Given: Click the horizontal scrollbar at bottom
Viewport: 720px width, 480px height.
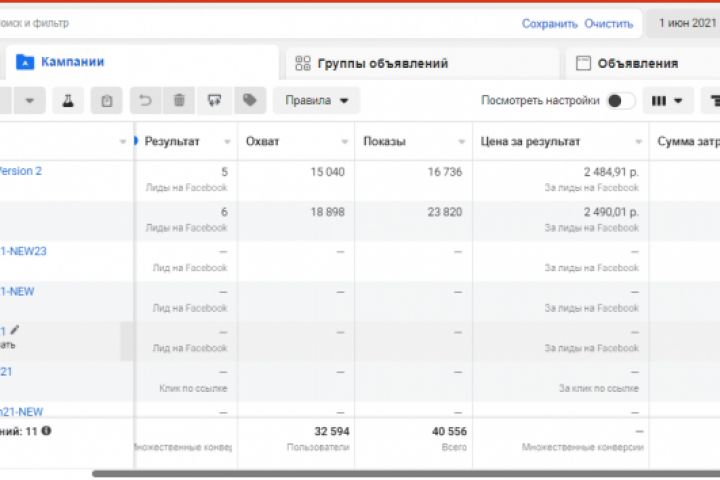Looking at the screenshot, I should [400, 474].
